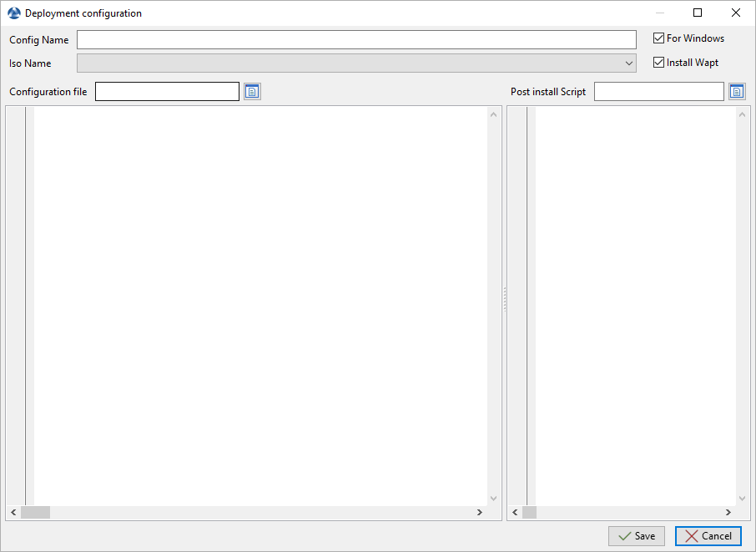Save the deployment configuration
Viewport: 756px width, 552px height.
coord(637,536)
